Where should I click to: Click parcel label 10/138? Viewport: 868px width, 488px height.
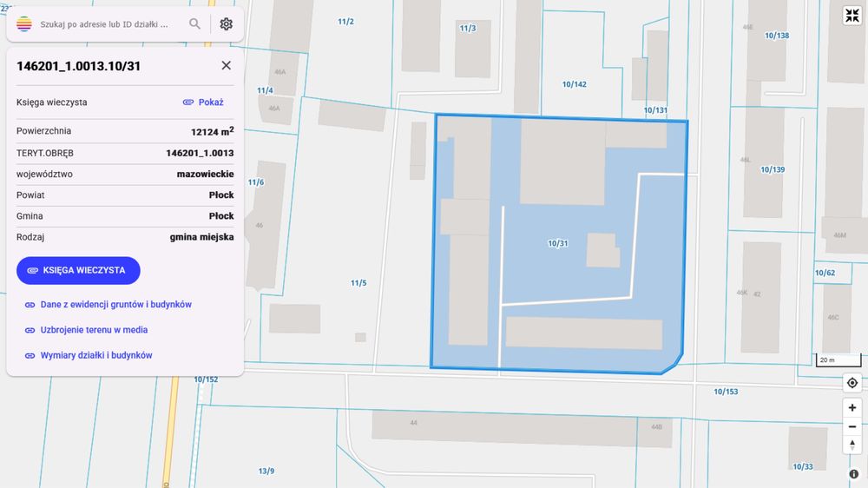777,36
